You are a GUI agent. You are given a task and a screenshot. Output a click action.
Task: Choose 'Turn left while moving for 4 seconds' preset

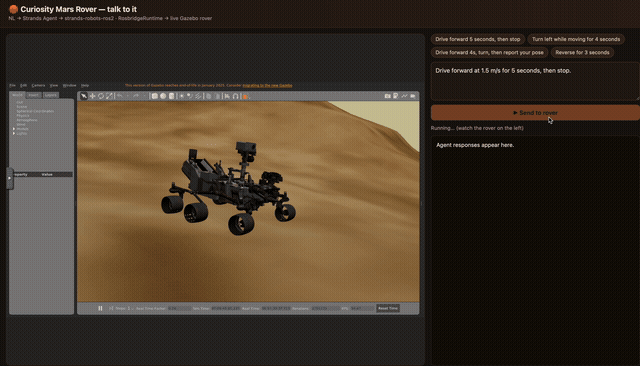[576, 39]
